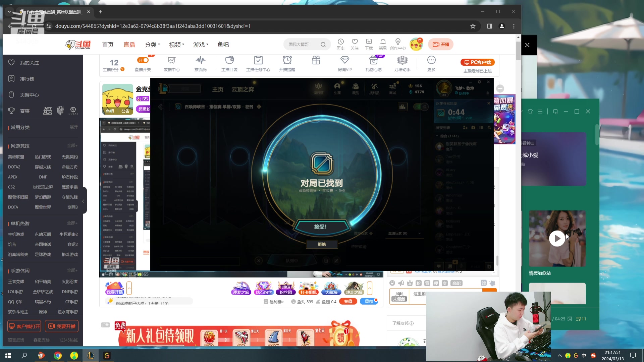This screenshot has height=362, width=644.
Task: Open the 打卡相机 gift icon
Action: (x=308, y=288)
